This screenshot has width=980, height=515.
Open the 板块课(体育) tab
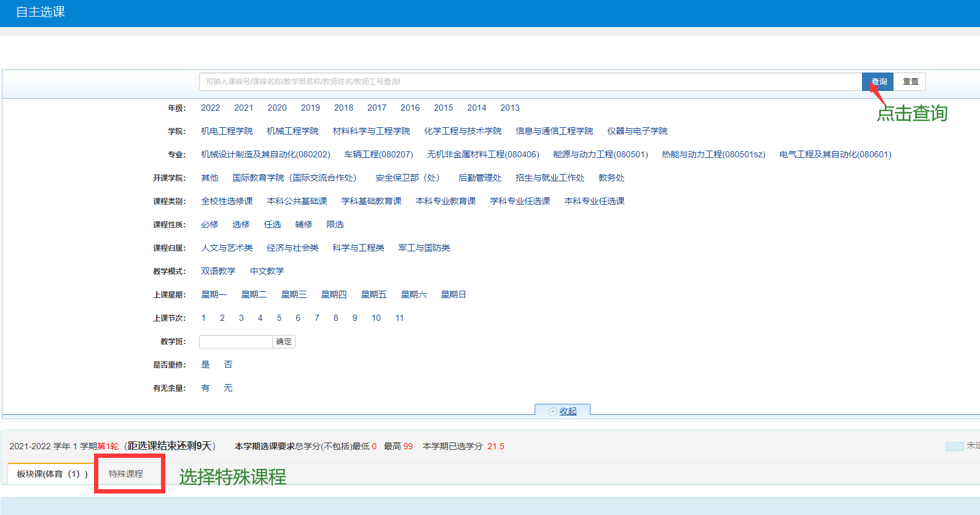(x=52, y=474)
